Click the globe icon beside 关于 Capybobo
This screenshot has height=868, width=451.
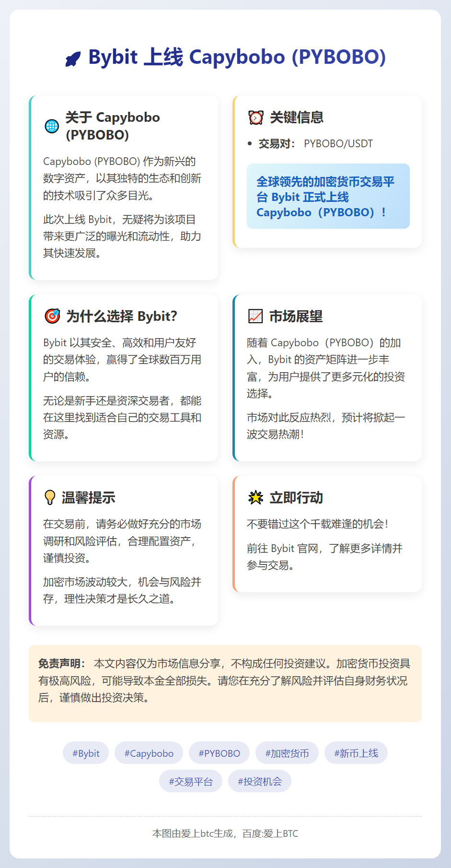(52, 126)
